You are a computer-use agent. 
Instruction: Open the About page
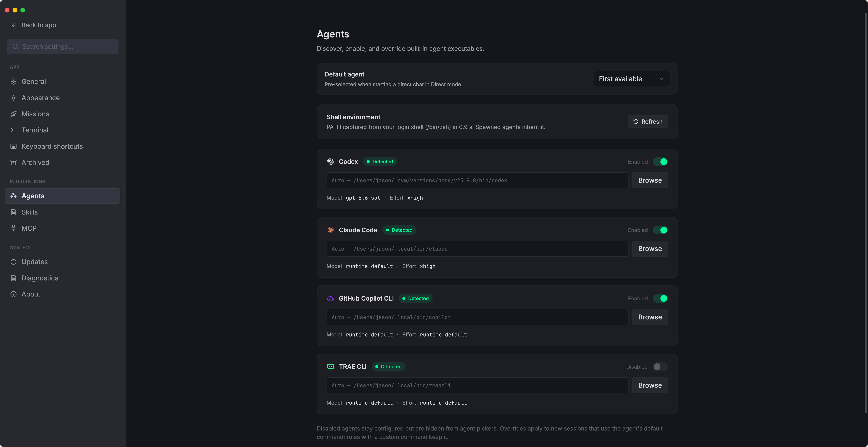click(63, 294)
